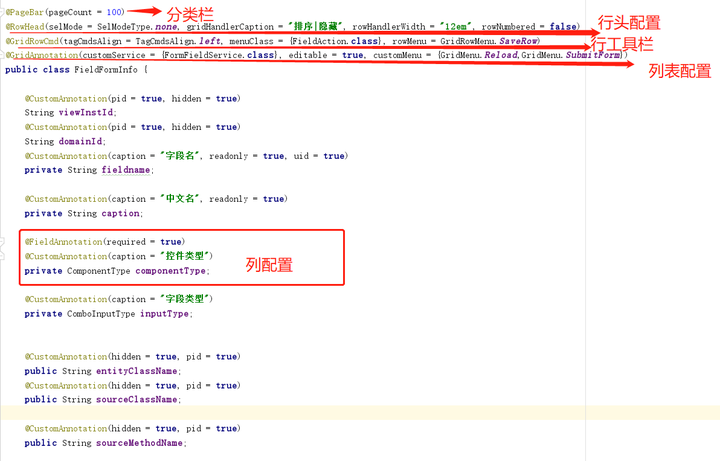Click the sourceClassName field
720x461 pixels.
click(137, 399)
